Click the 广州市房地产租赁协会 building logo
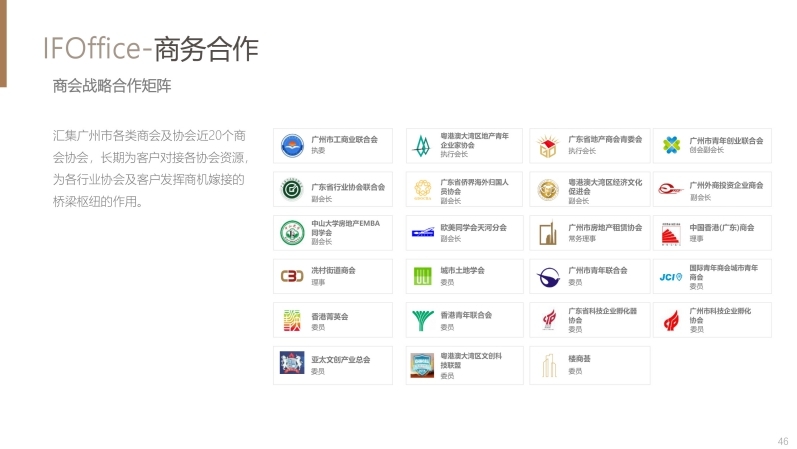Image resolution: width=797 pixels, height=449 pixels. (548, 233)
